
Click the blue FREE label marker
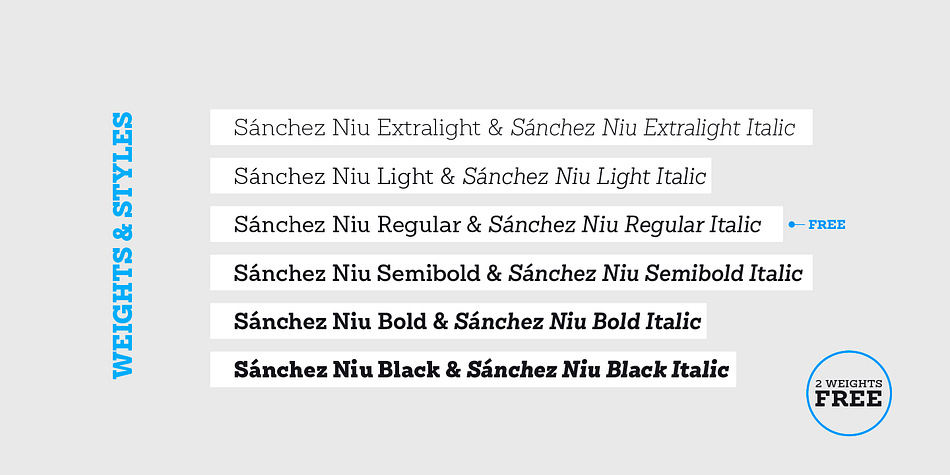(826, 225)
